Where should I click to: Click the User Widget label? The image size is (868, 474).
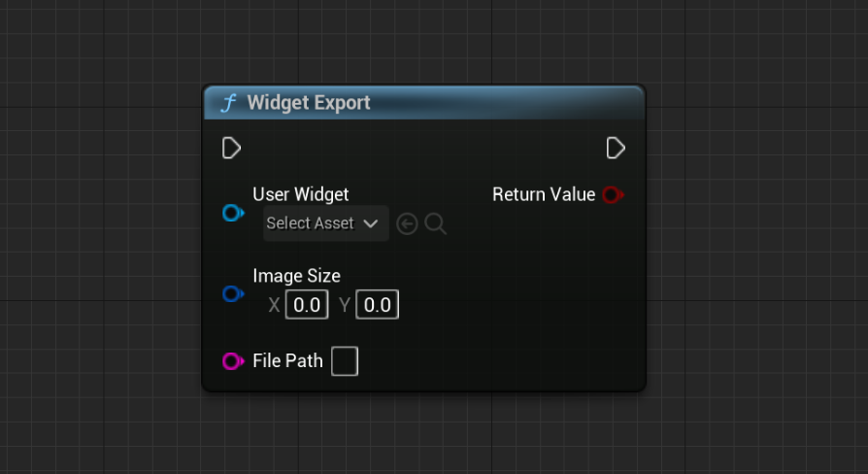tap(300, 194)
